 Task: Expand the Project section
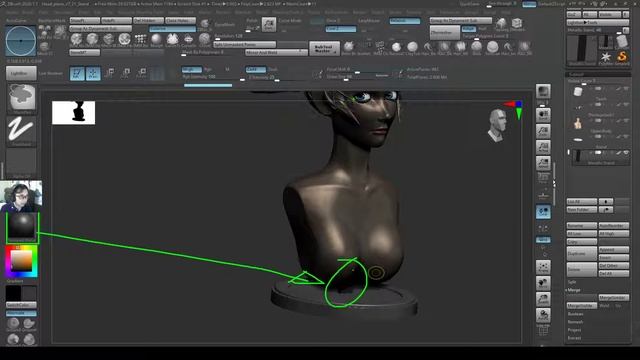[574, 330]
